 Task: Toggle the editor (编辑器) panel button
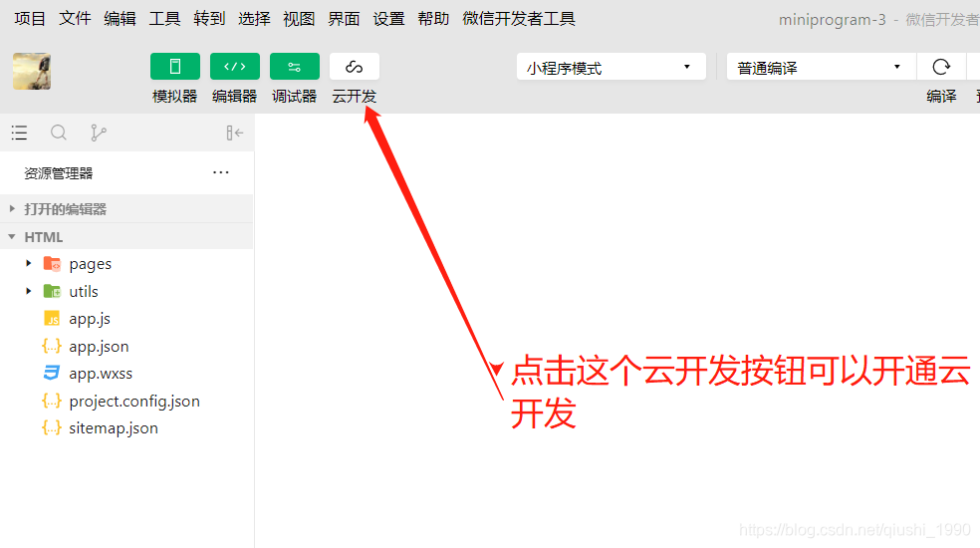(235, 67)
